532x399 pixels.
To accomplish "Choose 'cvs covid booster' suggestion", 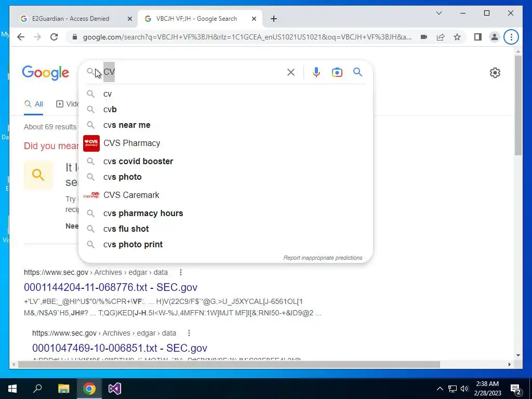I will tap(225, 162).
